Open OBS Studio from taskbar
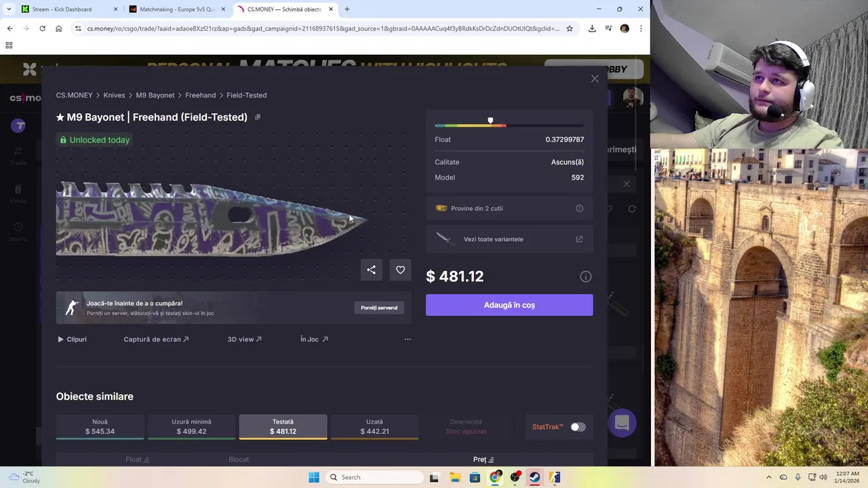This screenshot has width=868, height=488. 515,477
